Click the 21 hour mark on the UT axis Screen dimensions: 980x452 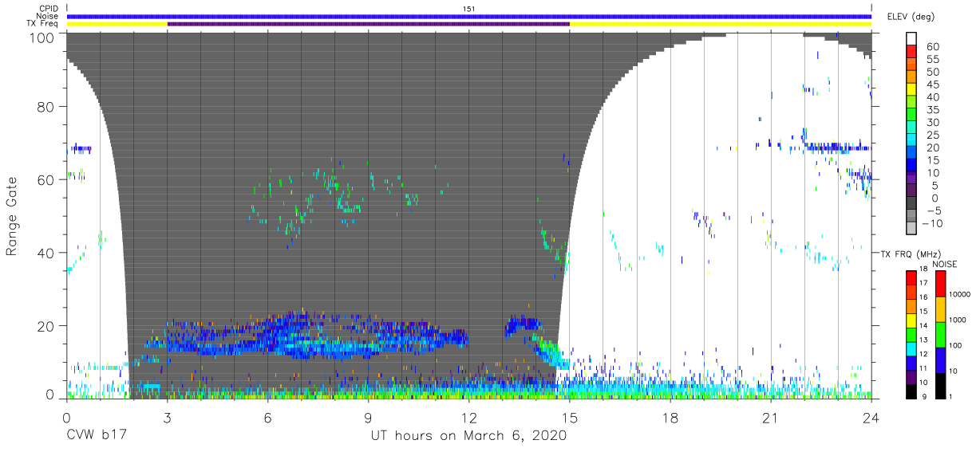[771, 417]
